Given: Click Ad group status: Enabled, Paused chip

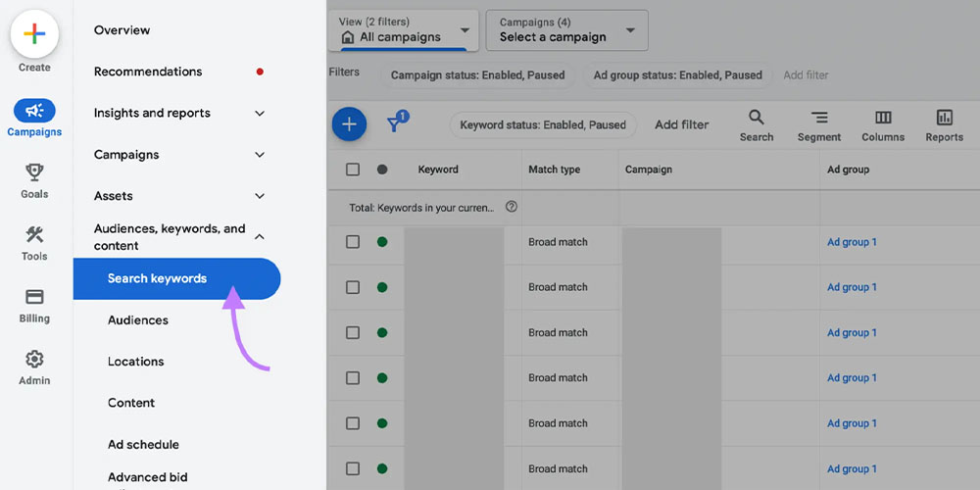Looking at the screenshot, I should pos(677,75).
